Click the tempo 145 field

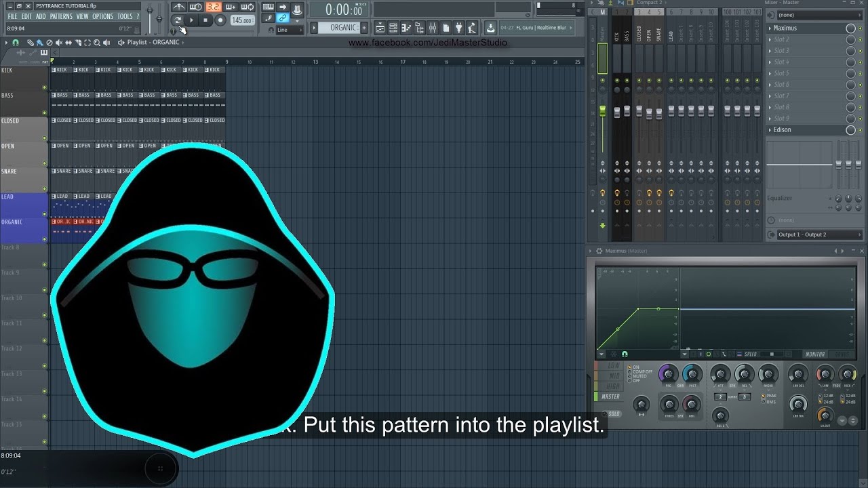243,20
